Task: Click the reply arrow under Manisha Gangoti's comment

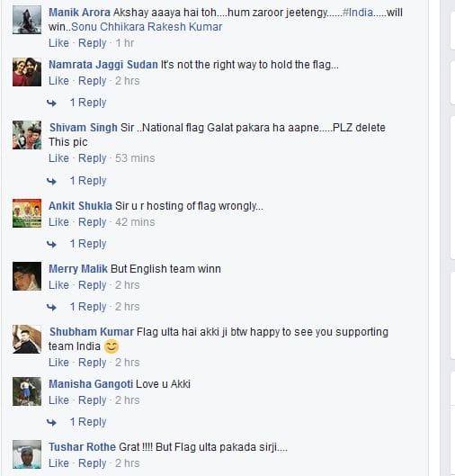Action: 51,422
